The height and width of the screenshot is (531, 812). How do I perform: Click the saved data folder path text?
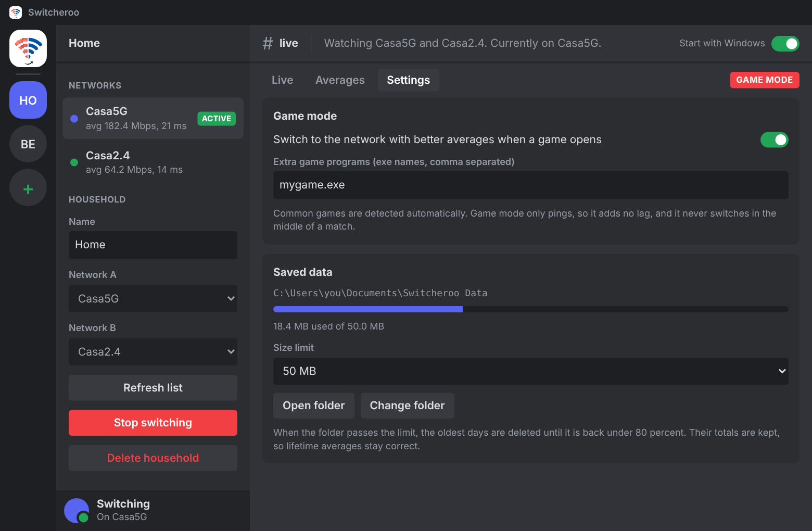coord(380,293)
